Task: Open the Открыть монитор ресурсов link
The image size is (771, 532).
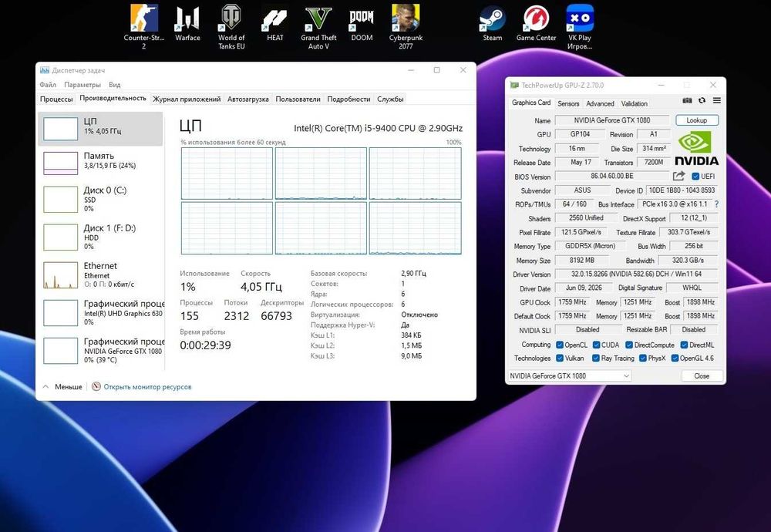Action: click(x=147, y=387)
